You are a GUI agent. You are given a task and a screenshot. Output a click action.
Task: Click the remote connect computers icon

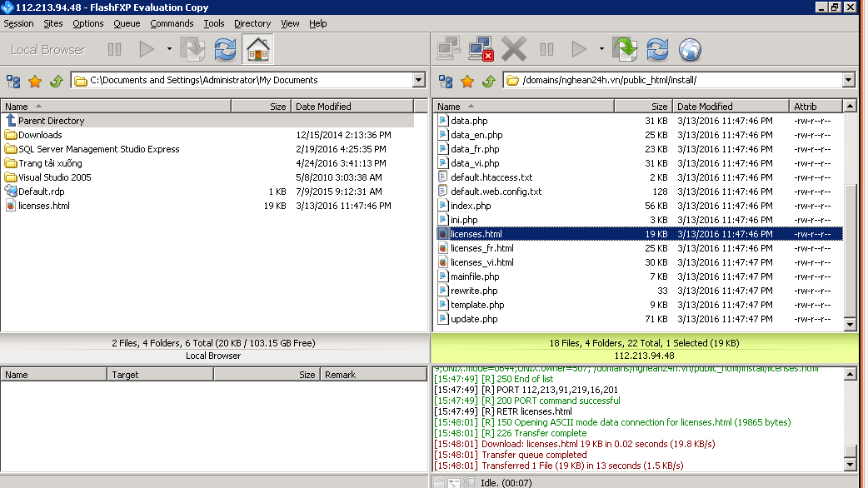[448, 49]
